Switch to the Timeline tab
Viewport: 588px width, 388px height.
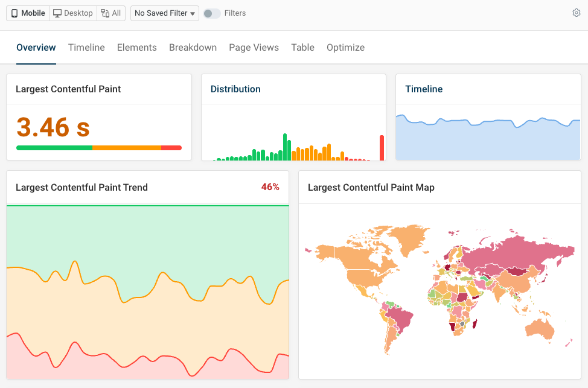tap(86, 47)
